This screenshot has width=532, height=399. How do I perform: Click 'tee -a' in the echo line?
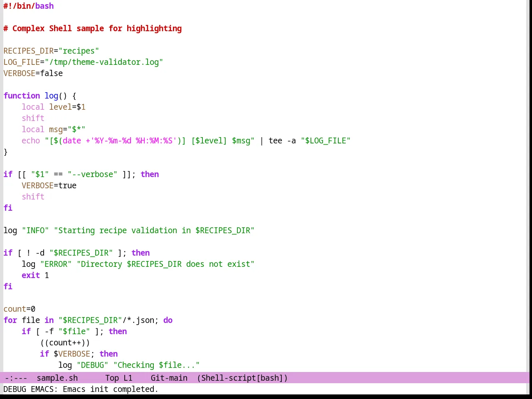(282, 141)
